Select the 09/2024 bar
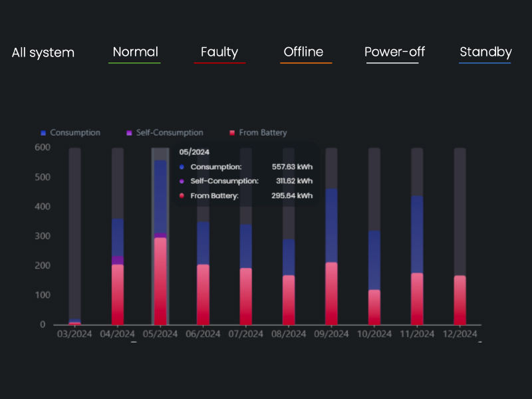 pyautogui.click(x=331, y=266)
